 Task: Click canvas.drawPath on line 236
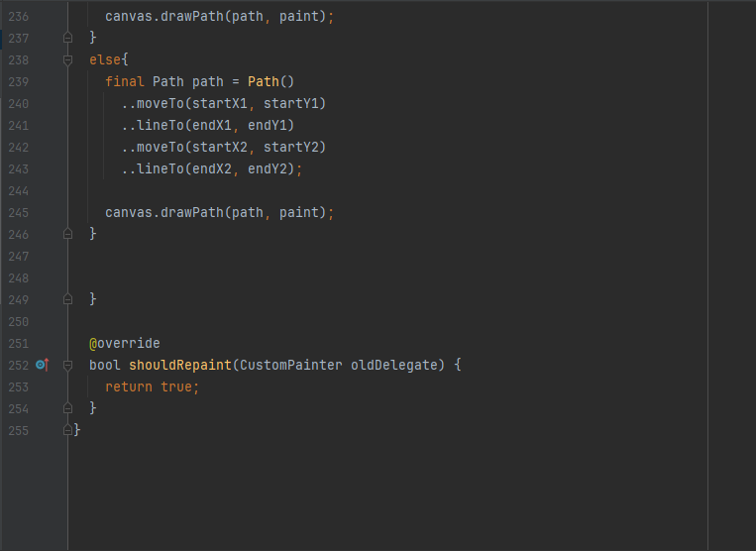(164, 17)
